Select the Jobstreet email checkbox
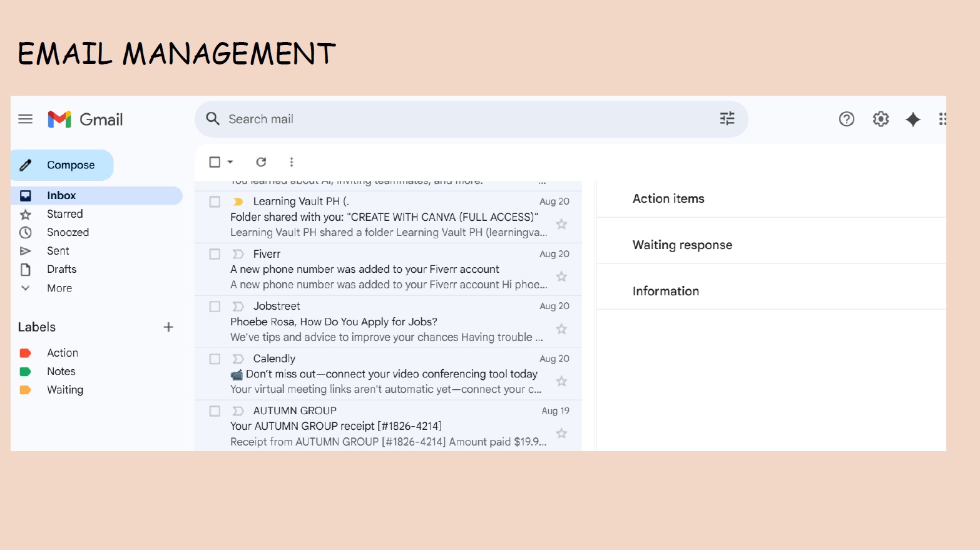Image resolution: width=980 pixels, height=550 pixels. coord(215,307)
